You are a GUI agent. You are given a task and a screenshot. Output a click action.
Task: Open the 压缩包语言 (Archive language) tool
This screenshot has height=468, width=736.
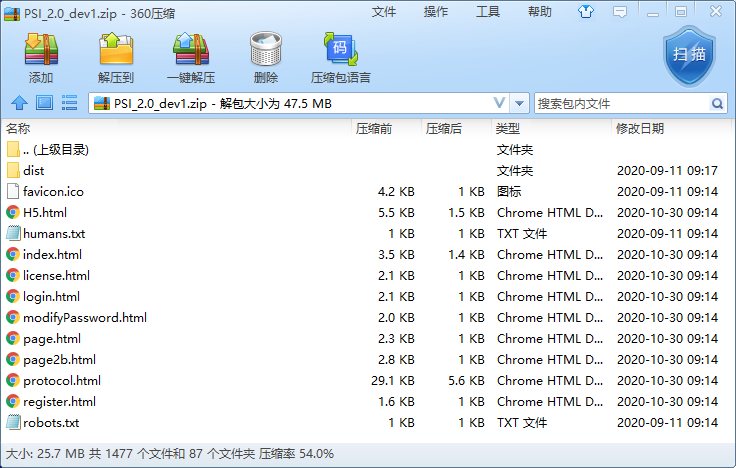click(340, 57)
